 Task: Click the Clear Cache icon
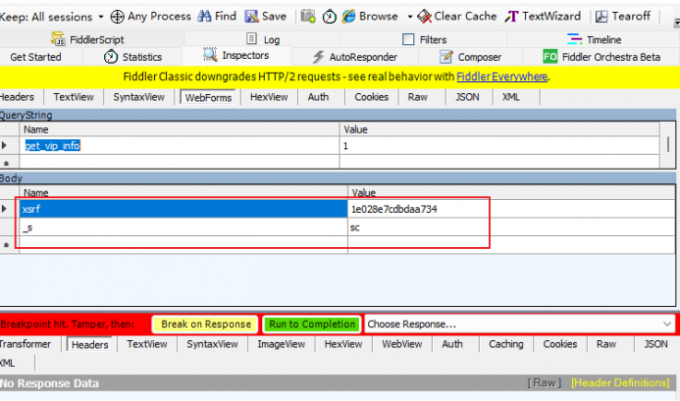click(424, 16)
